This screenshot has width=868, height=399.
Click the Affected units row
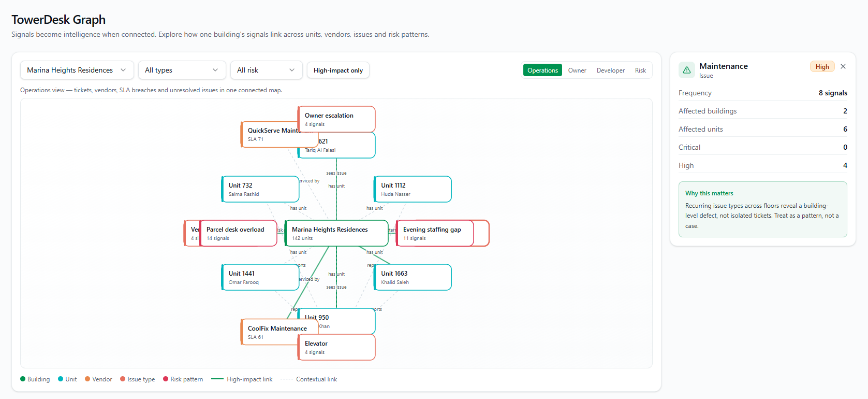pyautogui.click(x=763, y=129)
